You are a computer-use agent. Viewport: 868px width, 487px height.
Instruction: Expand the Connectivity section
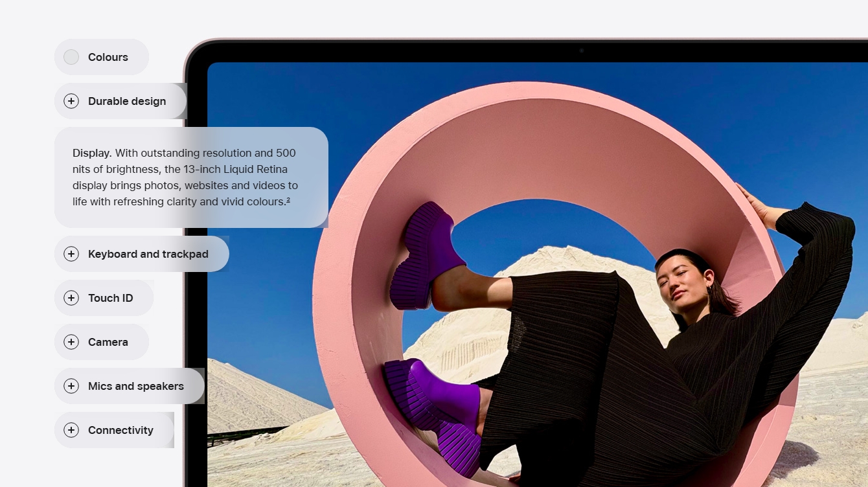(x=114, y=430)
